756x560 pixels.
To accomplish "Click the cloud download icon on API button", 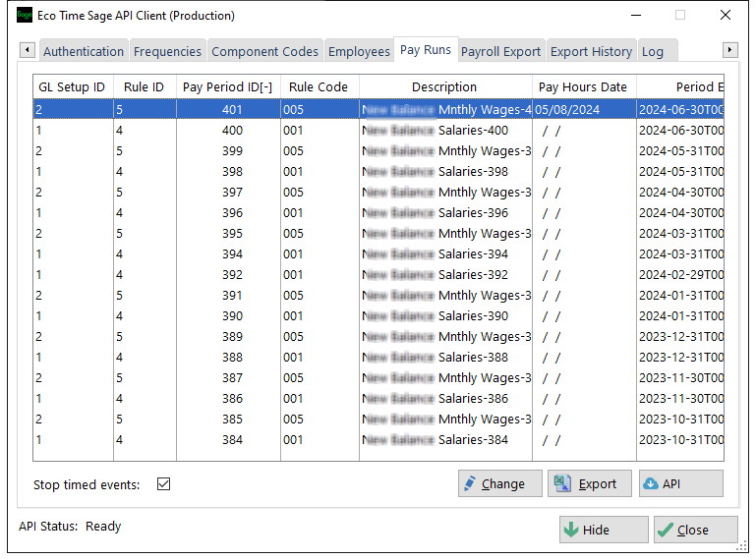I will pyautogui.click(x=651, y=483).
